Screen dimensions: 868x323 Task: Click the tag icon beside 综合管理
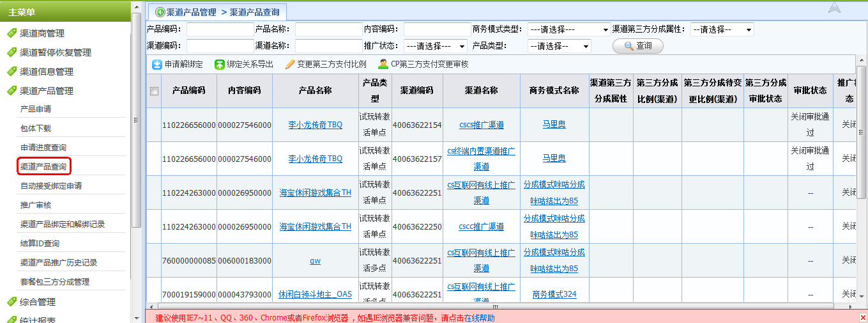pyautogui.click(x=11, y=301)
